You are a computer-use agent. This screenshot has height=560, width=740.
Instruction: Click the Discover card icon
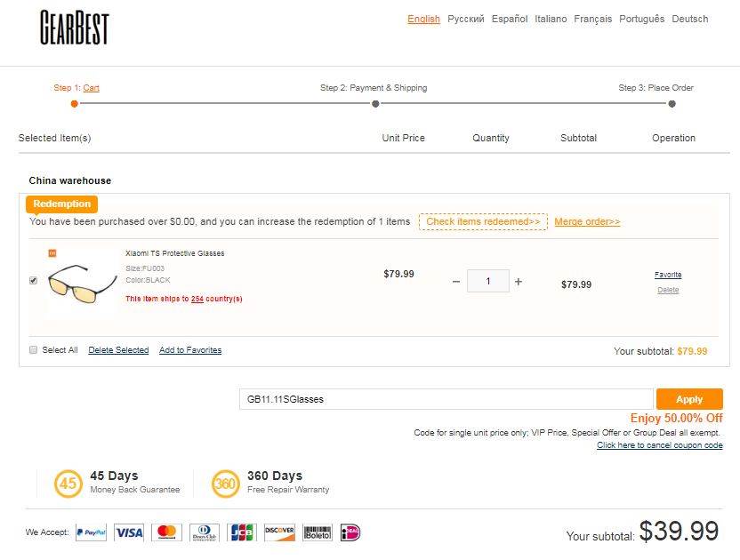tap(279, 532)
